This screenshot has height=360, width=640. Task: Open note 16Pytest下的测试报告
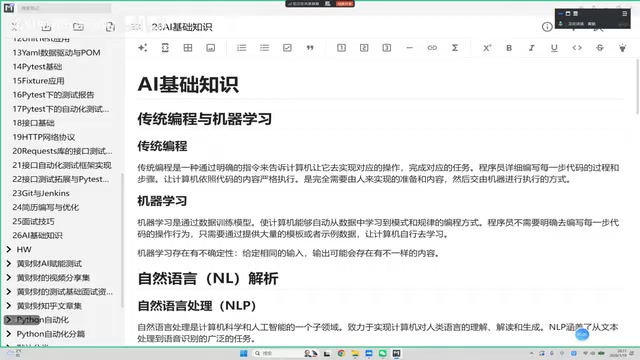pos(53,95)
